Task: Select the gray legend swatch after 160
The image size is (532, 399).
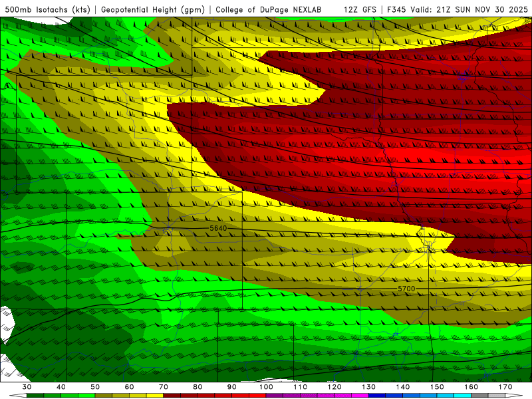Action: coord(479,396)
